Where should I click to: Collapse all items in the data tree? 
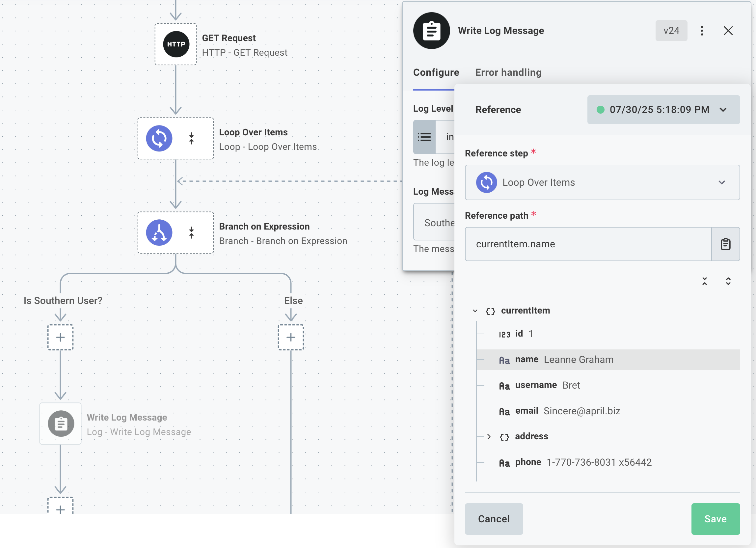point(705,281)
